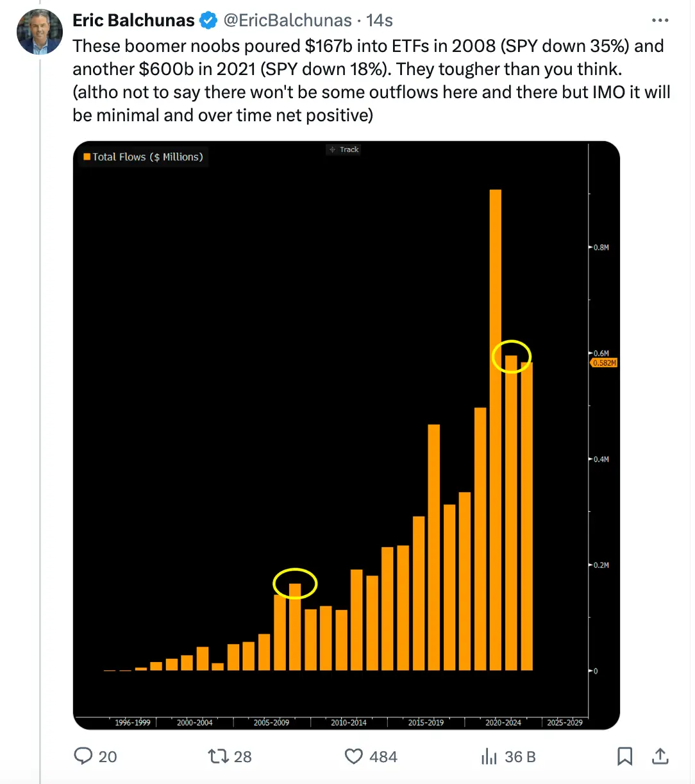Click the Eric Balchunas display name
Image resolution: width=695 pixels, height=784 pixels.
pyautogui.click(x=133, y=21)
